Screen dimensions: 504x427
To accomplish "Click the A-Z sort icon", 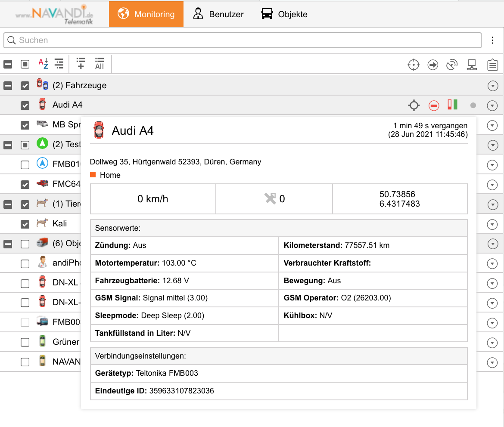I will 43,64.
